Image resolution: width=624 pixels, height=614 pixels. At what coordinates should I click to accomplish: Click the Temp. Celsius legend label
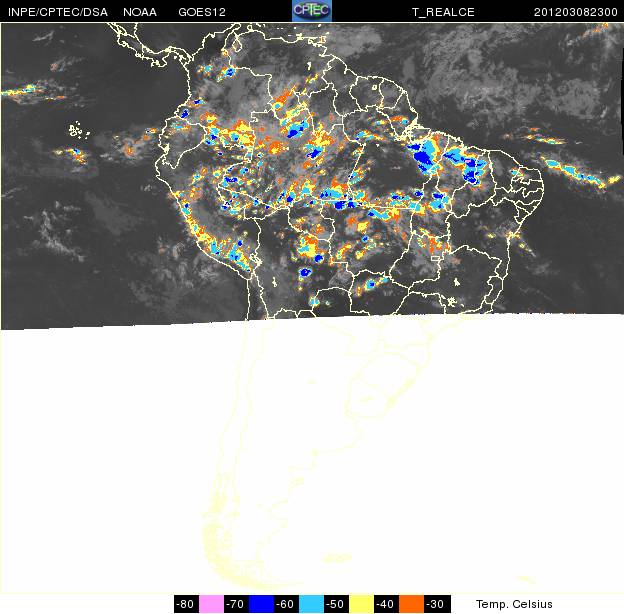tap(514, 604)
